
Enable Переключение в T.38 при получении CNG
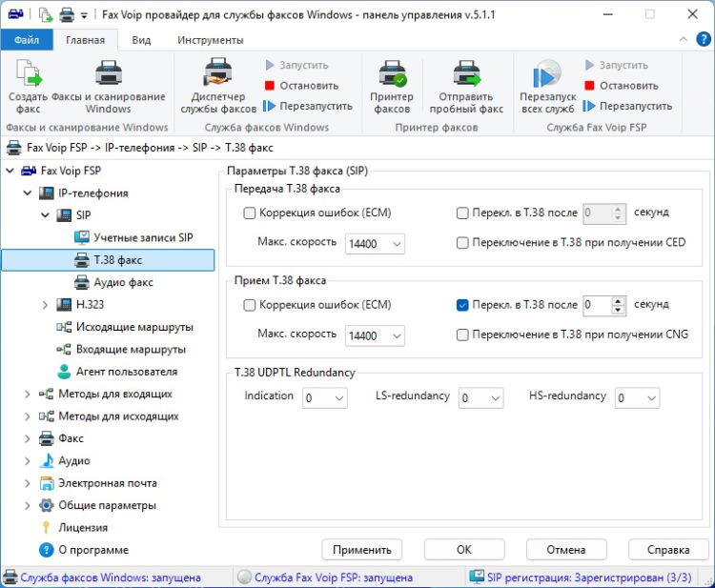tap(463, 335)
